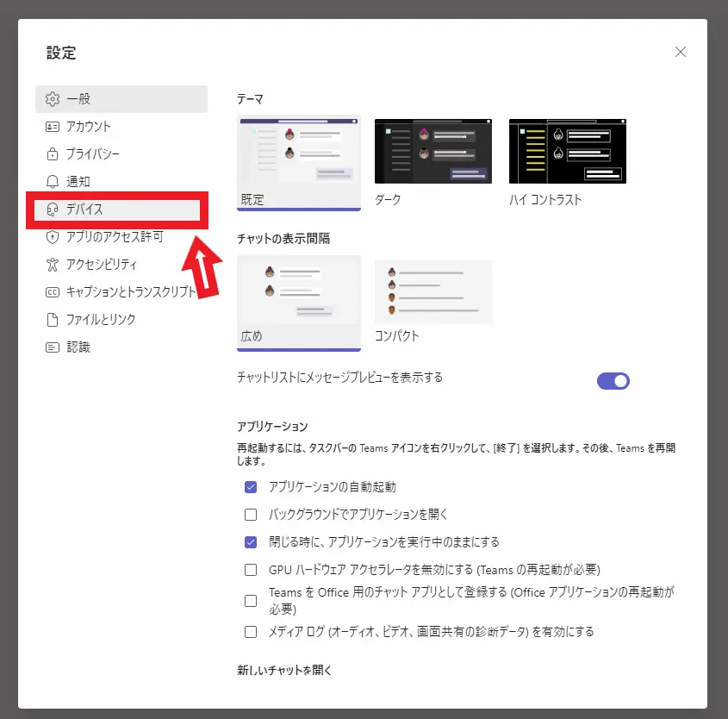728x719 pixels.
Task: Click the 設定 dialog title
Action: 61,53
